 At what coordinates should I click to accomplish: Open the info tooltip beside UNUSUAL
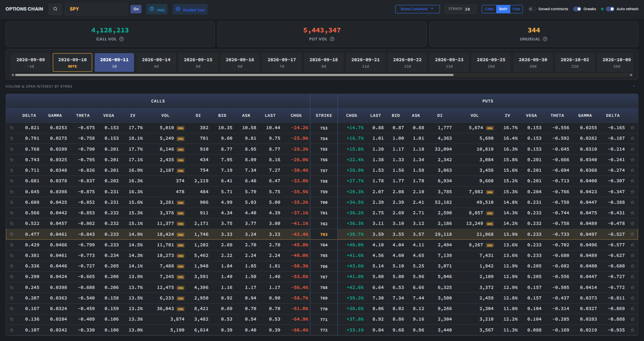point(545,39)
